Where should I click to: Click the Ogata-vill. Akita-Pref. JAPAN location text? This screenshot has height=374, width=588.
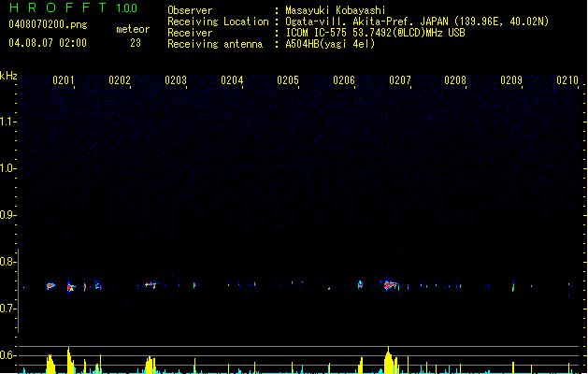(417, 22)
